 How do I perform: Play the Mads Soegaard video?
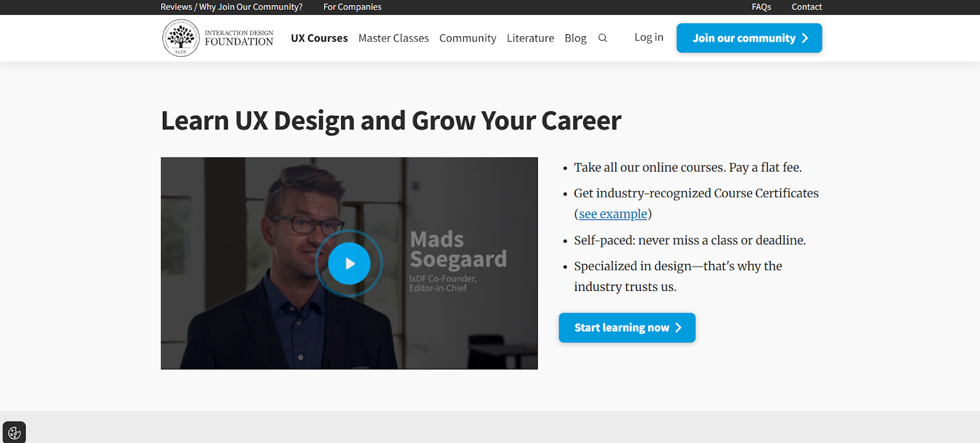point(349,263)
